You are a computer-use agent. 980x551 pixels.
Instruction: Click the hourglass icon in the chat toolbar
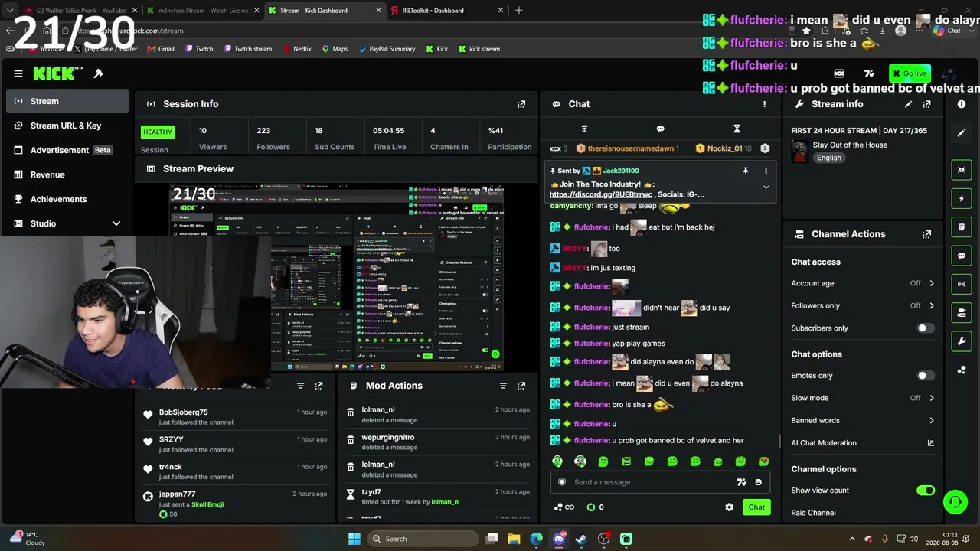click(737, 129)
